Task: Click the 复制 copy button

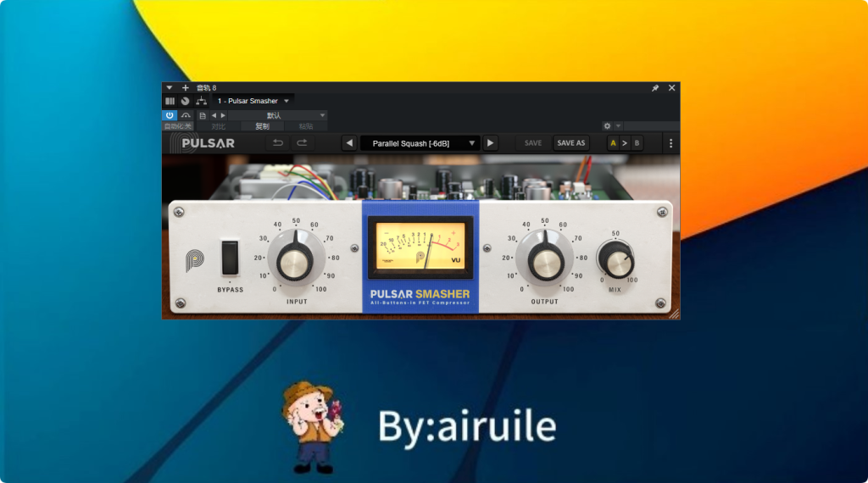Action: [x=262, y=127]
